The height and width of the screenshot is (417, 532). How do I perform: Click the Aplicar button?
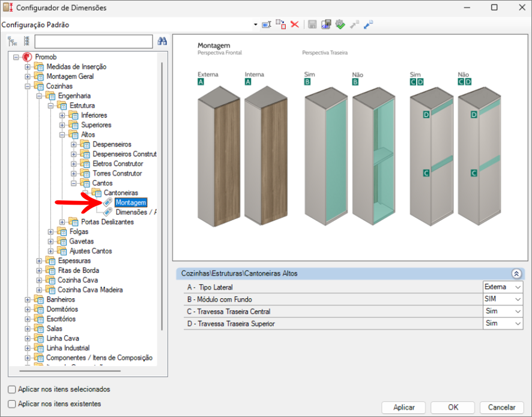(404, 407)
